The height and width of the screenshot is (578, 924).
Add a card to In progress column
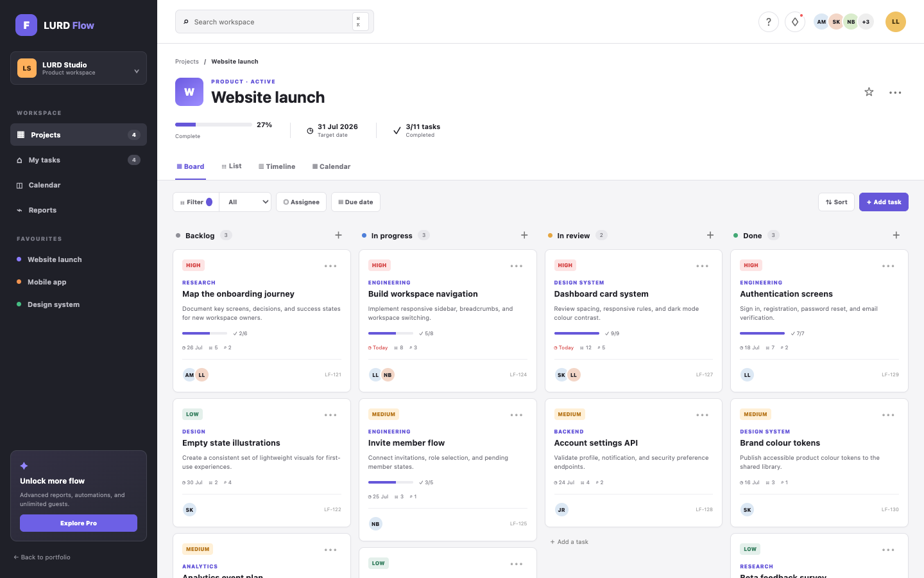coord(524,235)
